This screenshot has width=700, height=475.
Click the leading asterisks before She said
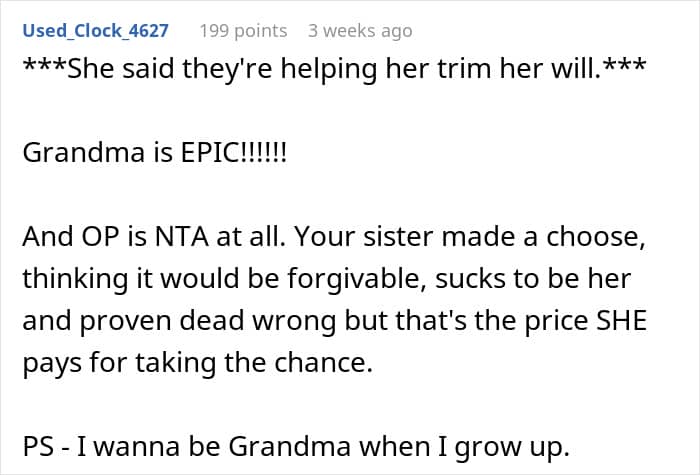(x=44, y=65)
